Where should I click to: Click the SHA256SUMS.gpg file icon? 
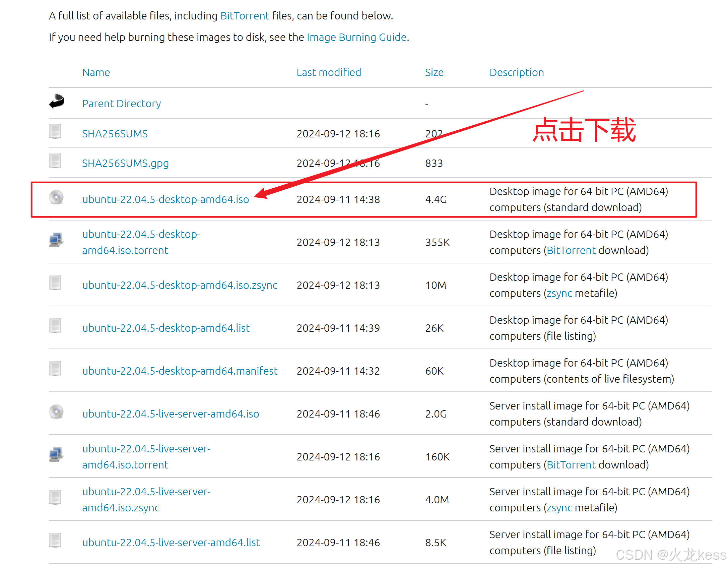click(55, 161)
